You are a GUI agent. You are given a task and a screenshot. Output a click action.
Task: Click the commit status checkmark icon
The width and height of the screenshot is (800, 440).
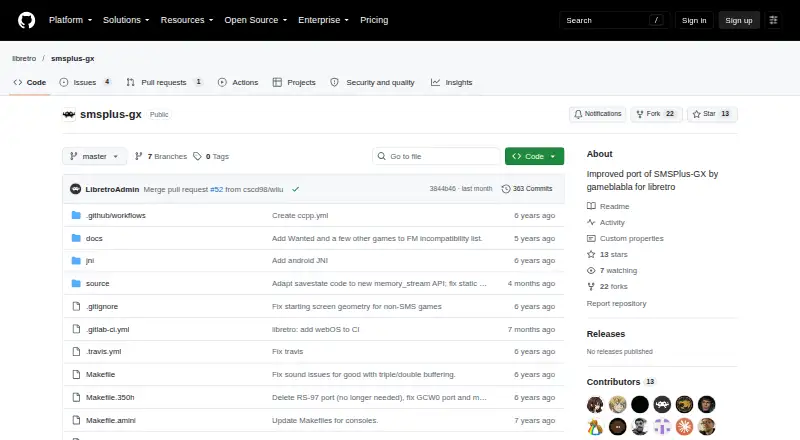tap(295, 189)
